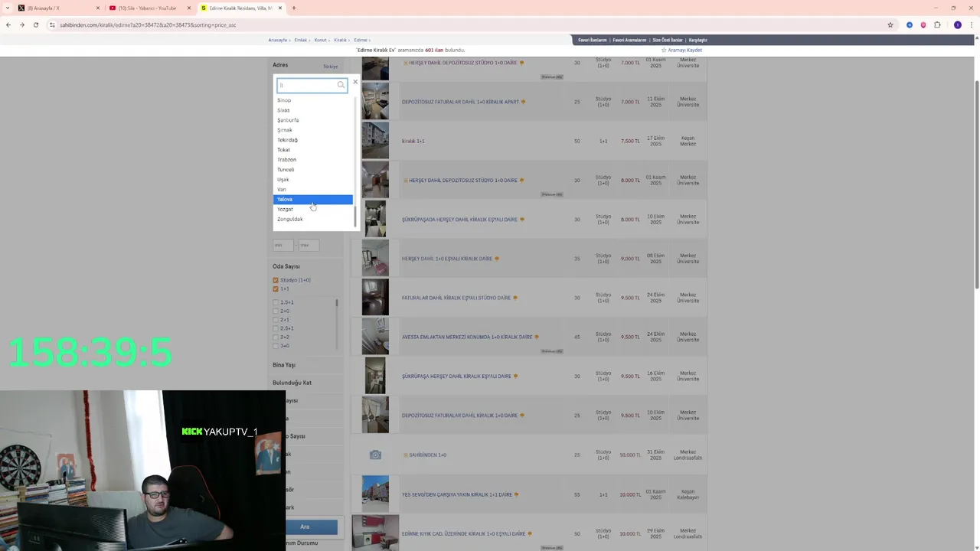Go to Konut breadcrumb link
Image resolution: width=980 pixels, height=551 pixels.
(x=320, y=40)
